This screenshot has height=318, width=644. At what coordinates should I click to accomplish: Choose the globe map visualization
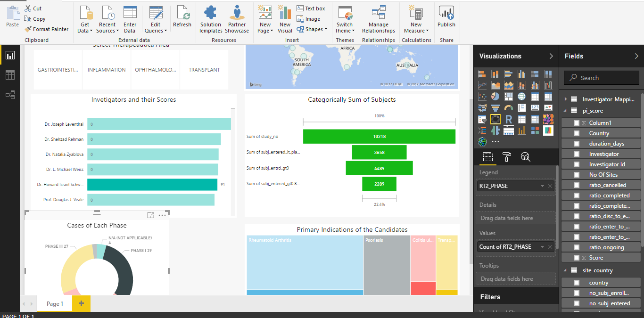(521, 97)
